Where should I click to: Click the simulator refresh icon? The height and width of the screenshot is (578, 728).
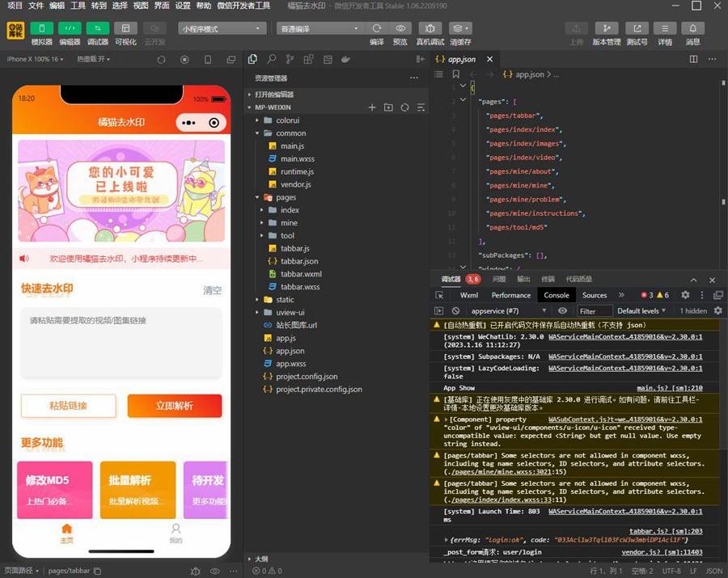tap(161, 59)
